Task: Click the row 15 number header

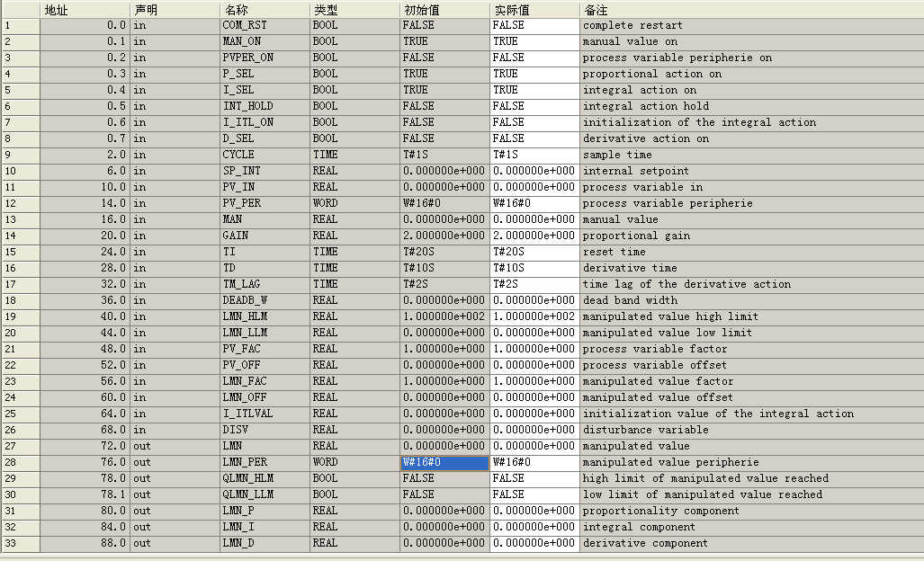Action: click(20, 252)
